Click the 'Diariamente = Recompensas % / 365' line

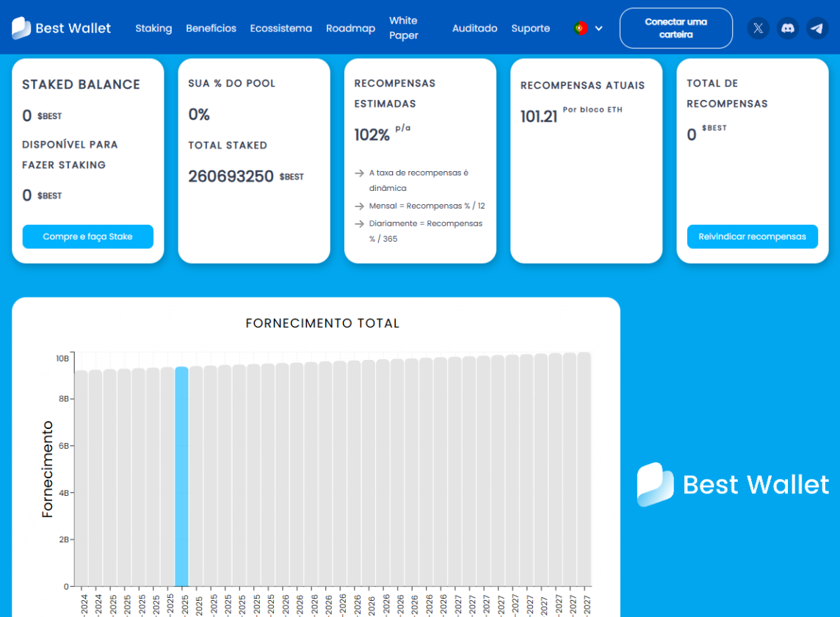tap(426, 231)
